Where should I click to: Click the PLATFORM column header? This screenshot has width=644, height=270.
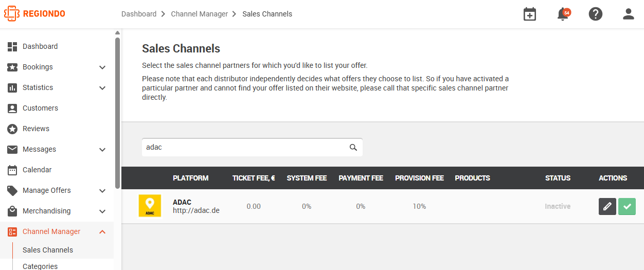point(191,178)
